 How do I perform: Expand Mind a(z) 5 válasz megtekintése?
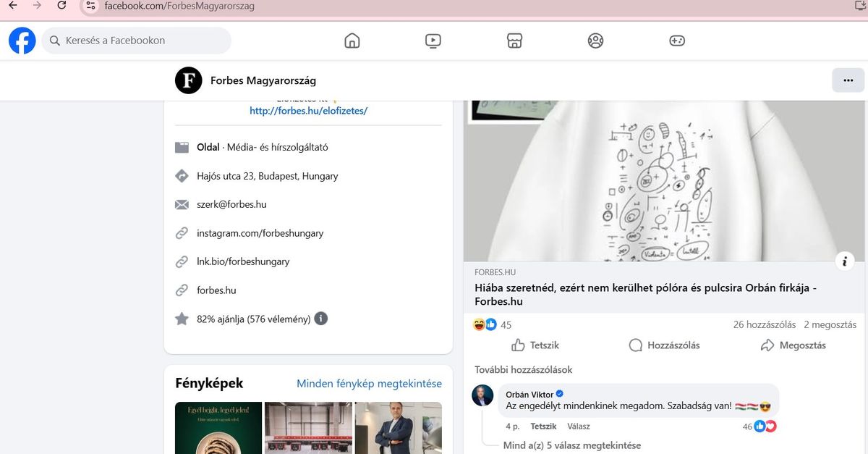[572, 445]
